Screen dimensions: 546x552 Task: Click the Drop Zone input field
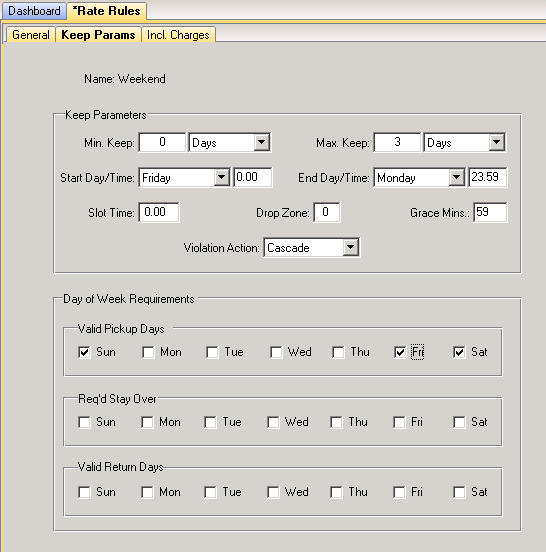[x=327, y=212]
